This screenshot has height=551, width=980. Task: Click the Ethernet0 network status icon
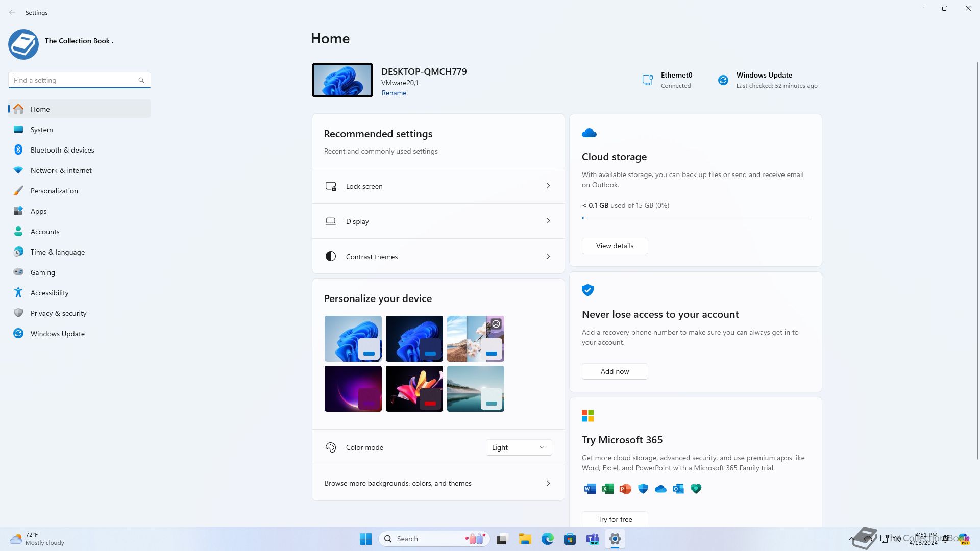(647, 80)
